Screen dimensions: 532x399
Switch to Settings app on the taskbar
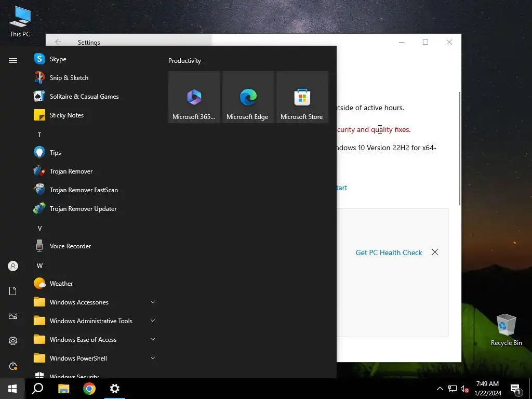115,389
